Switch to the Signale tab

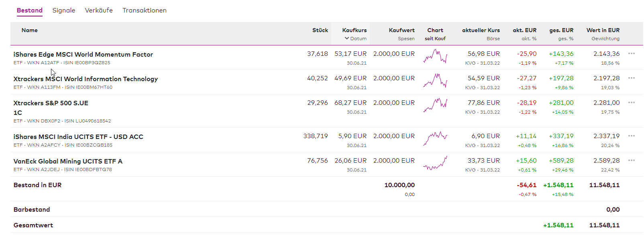coord(64,10)
